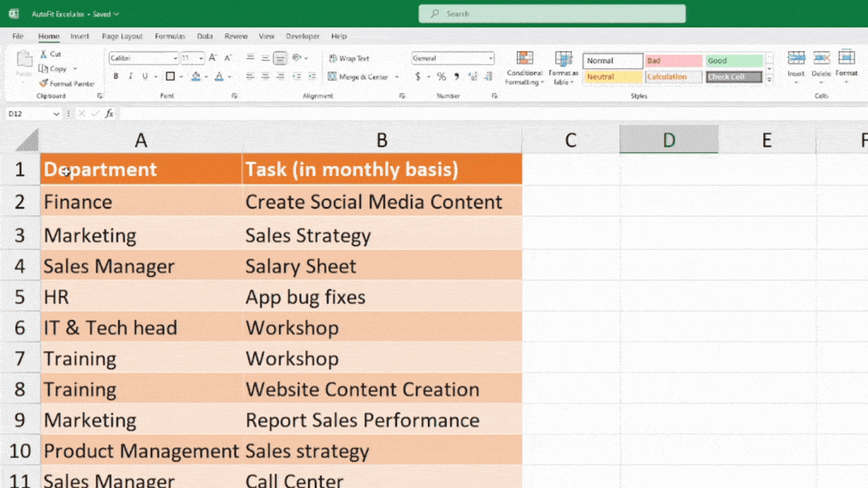The height and width of the screenshot is (488, 868).
Task: Open the Developer tab
Action: tap(303, 36)
